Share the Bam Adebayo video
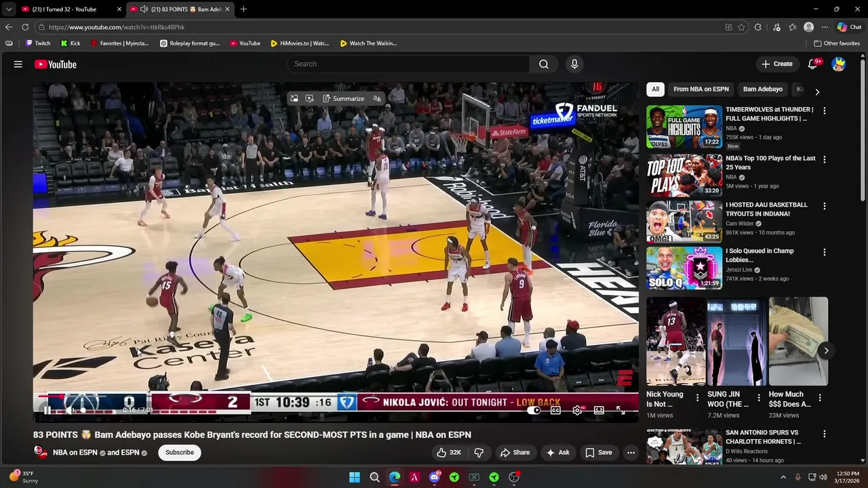868x488 pixels. coord(515,452)
